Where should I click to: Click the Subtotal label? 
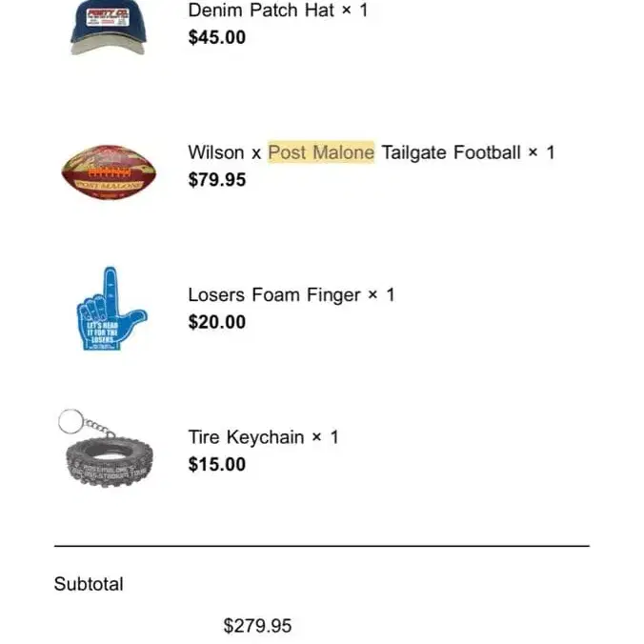(89, 584)
